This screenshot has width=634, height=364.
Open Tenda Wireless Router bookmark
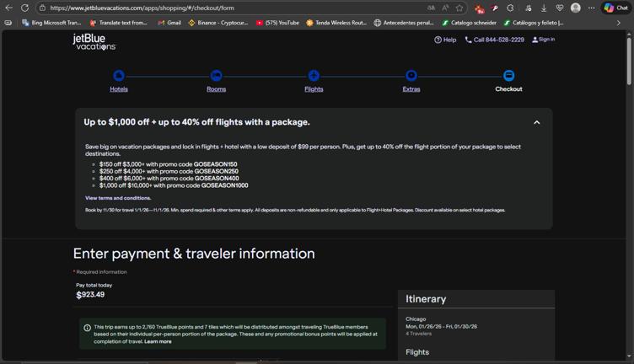click(x=336, y=23)
